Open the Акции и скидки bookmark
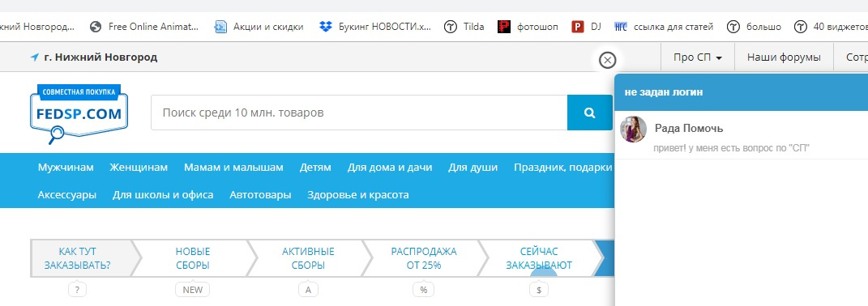 coord(259,27)
